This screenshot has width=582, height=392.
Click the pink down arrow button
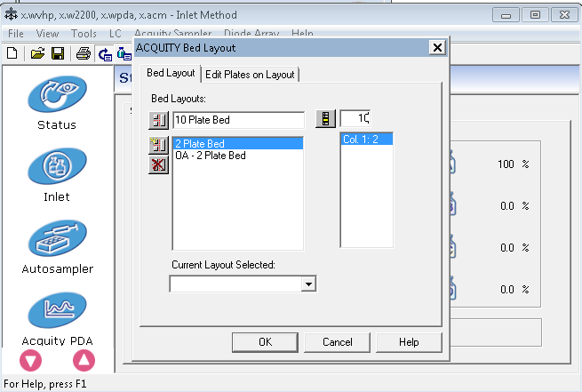(x=30, y=361)
